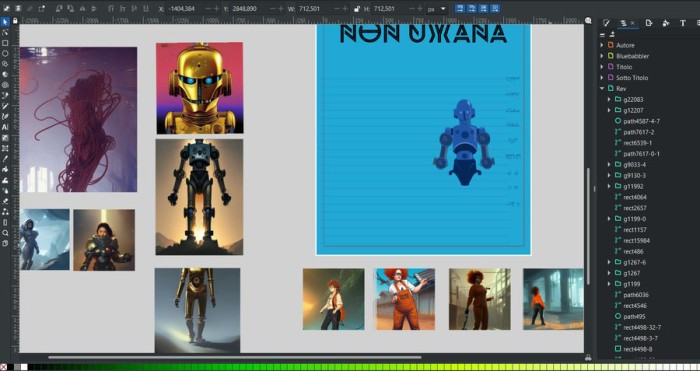Select the Spray tool
Screen dimensions: 700x371
coord(5,191)
